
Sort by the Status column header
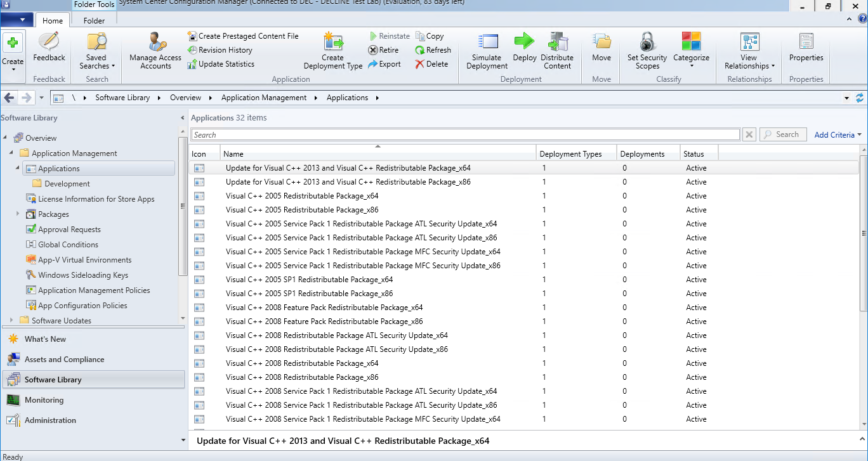pyautogui.click(x=699, y=153)
